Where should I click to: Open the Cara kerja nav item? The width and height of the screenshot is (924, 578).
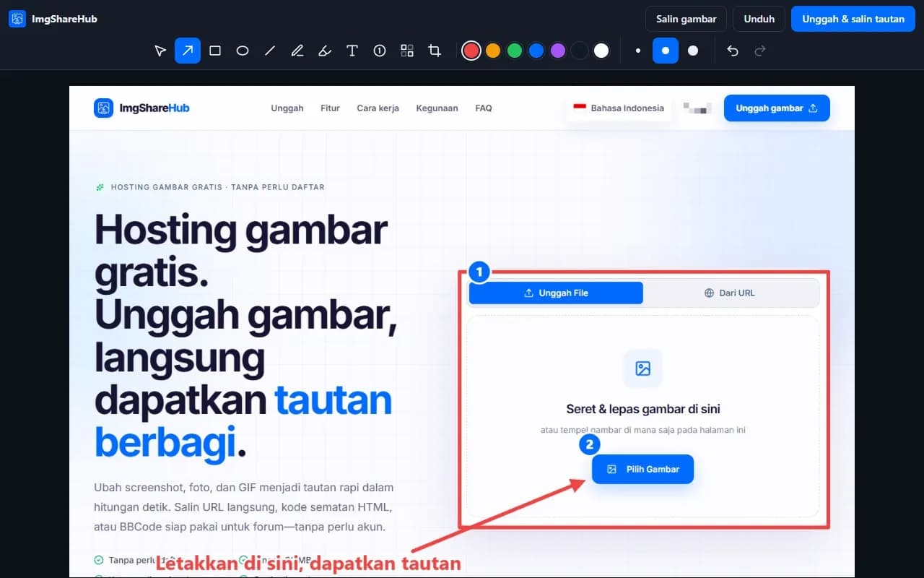(378, 108)
